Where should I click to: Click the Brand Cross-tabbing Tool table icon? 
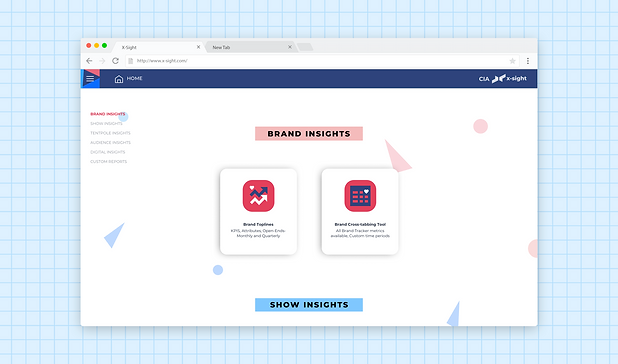[360, 196]
